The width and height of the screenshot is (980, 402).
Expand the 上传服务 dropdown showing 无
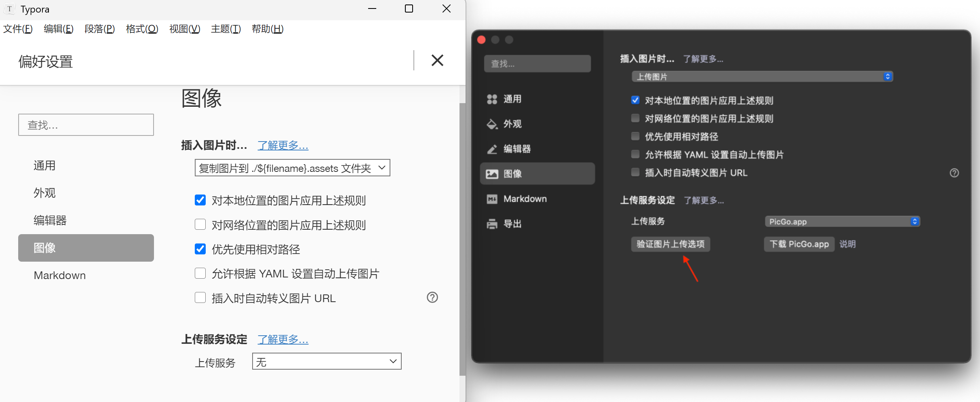pyautogui.click(x=327, y=362)
